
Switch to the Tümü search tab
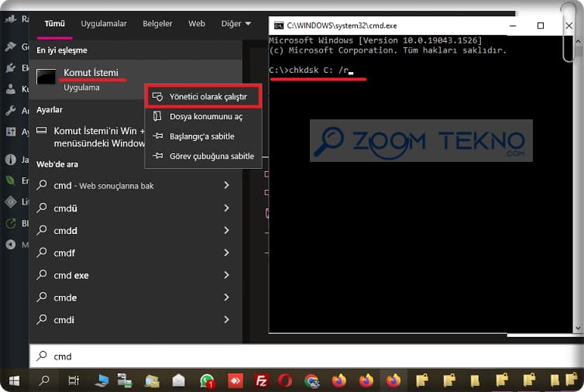[54, 24]
